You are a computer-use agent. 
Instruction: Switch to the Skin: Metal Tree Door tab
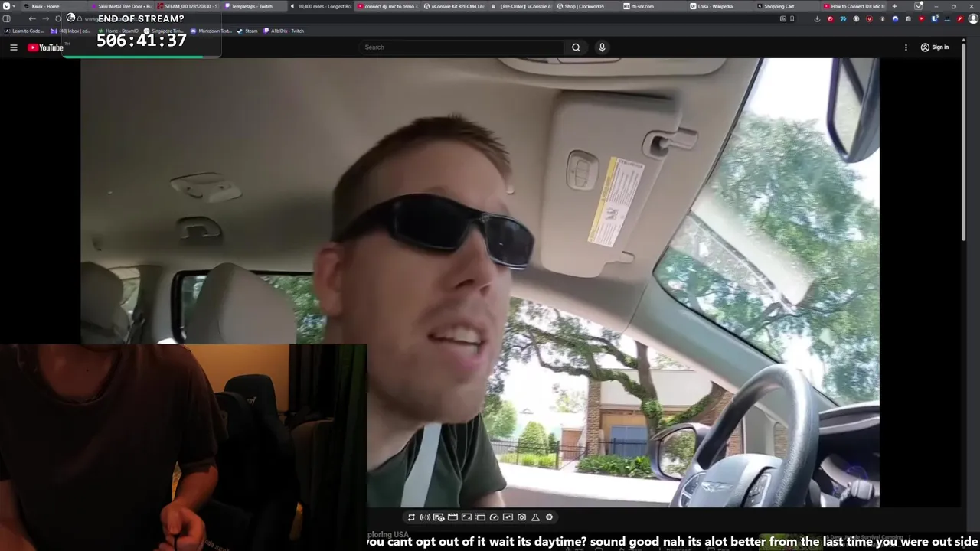pos(120,6)
